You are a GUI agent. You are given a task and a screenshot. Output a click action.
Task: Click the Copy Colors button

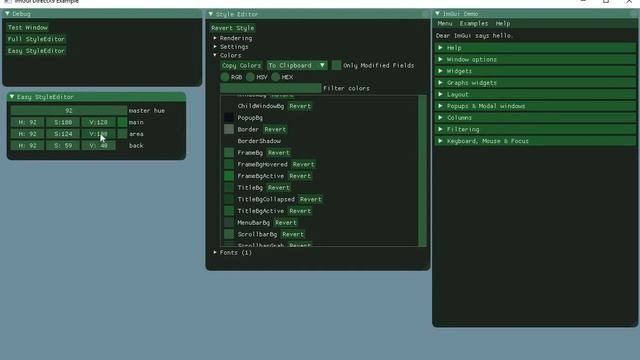[x=241, y=65]
